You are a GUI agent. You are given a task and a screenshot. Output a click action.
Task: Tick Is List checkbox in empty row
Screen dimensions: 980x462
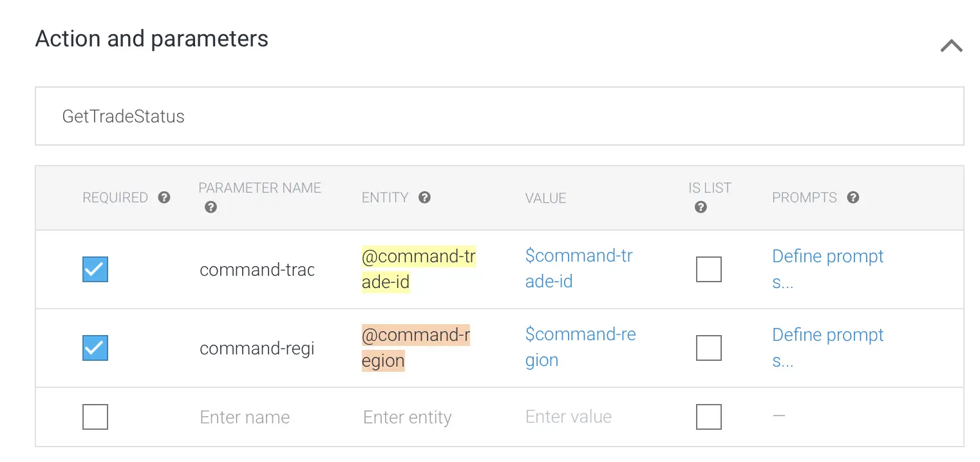click(x=709, y=417)
